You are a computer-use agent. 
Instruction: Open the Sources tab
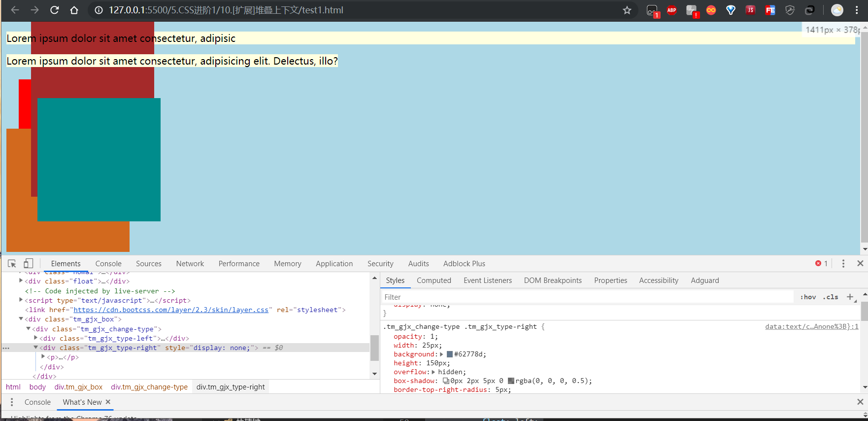[x=149, y=264]
